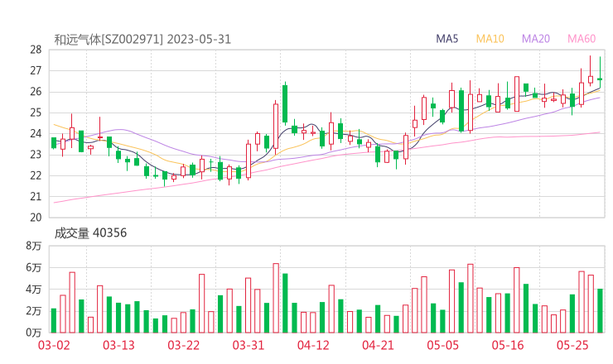Click the 05-16 date axis label

point(508,345)
